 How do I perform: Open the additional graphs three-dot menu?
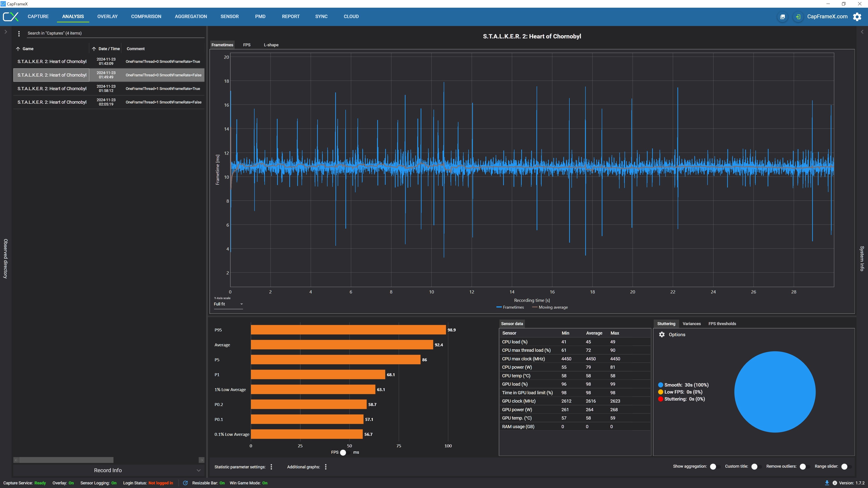[325, 467]
